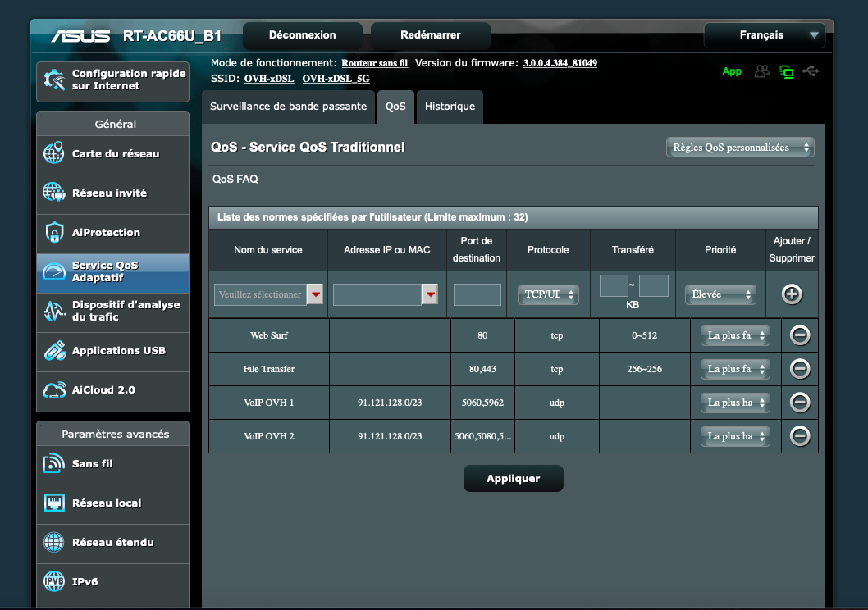The image size is (868, 610).
Task: Remove the Web Surf rule
Action: [x=800, y=335]
